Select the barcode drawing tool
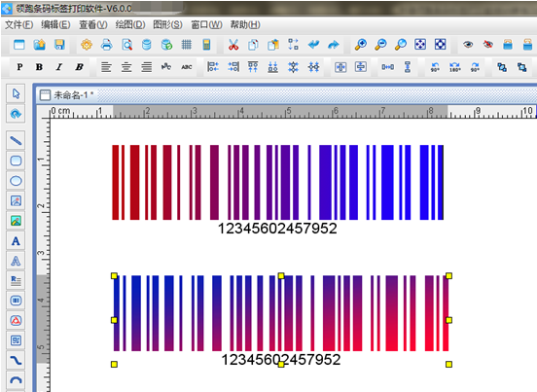Image resolution: width=537 pixels, height=392 pixels. tap(16, 301)
